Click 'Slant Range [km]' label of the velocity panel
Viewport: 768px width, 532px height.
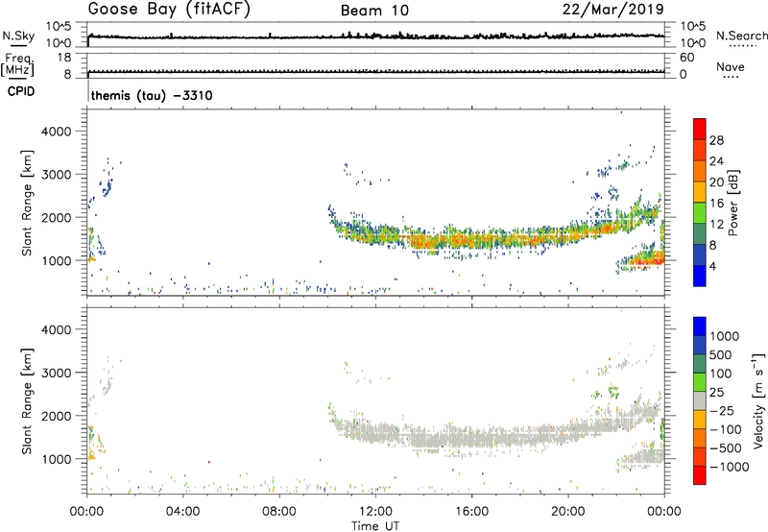27,401
